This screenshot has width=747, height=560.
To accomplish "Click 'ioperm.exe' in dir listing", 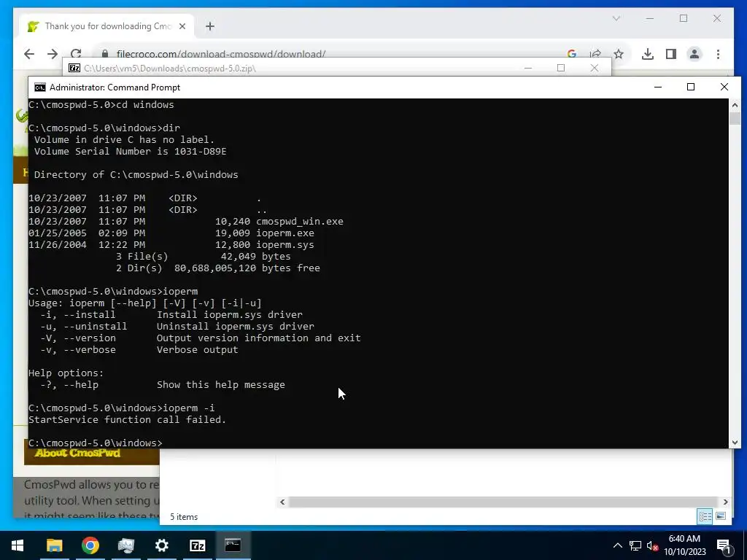I will (285, 233).
